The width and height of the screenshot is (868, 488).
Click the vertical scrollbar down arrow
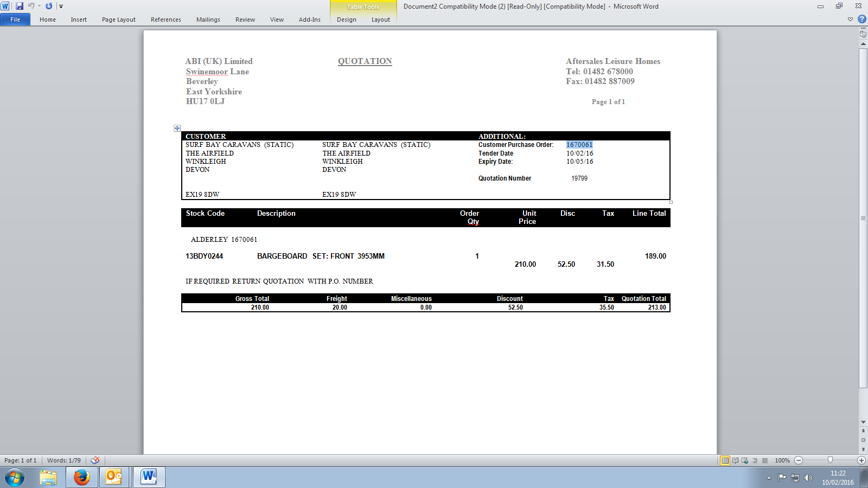[x=863, y=422]
